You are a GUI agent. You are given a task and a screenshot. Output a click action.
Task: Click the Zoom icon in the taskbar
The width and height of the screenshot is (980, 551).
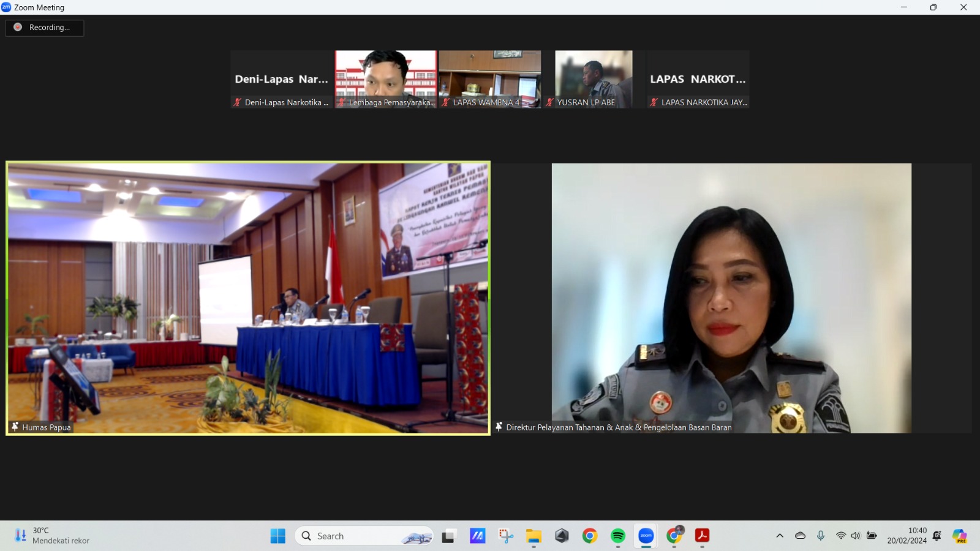(x=646, y=536)
